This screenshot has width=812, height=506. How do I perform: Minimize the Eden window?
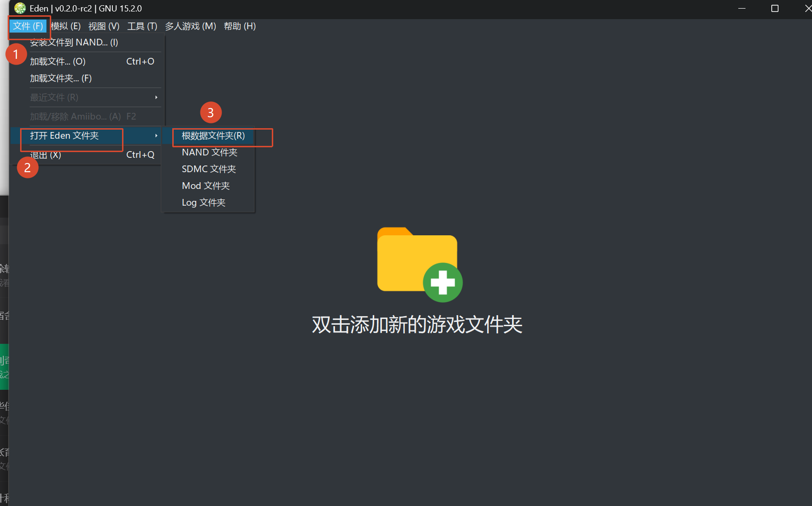coord(742,8)
